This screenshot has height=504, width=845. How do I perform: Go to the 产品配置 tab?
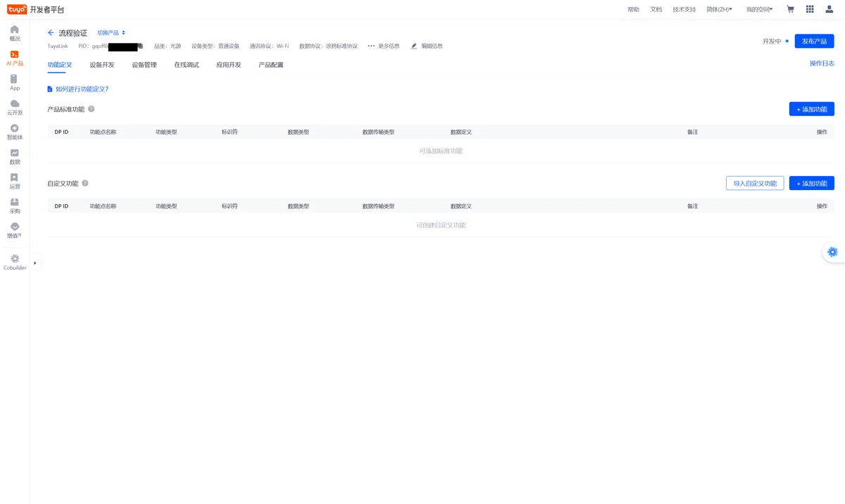click(271, 65)
